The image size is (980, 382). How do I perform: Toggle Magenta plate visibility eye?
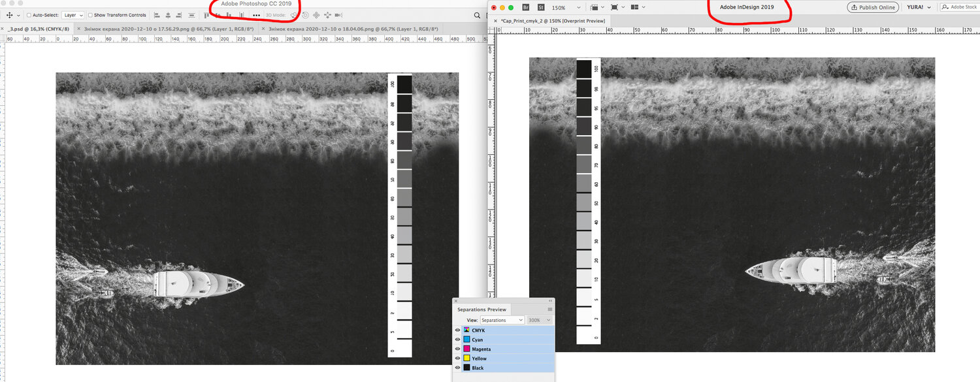click(x=457, y=349)
